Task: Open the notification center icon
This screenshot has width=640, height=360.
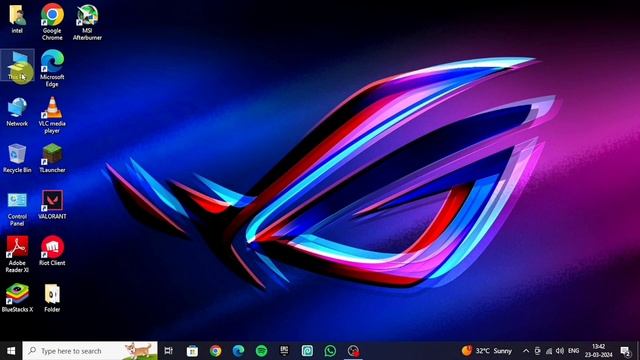Action: point(625,351)
